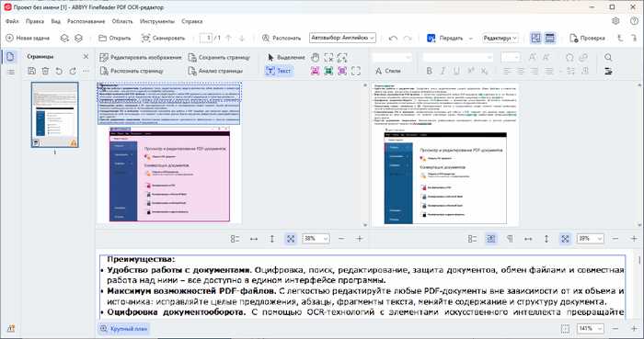Click delete page trash icon
This screenshot has height=339, width=644.
tap(45, 71)
